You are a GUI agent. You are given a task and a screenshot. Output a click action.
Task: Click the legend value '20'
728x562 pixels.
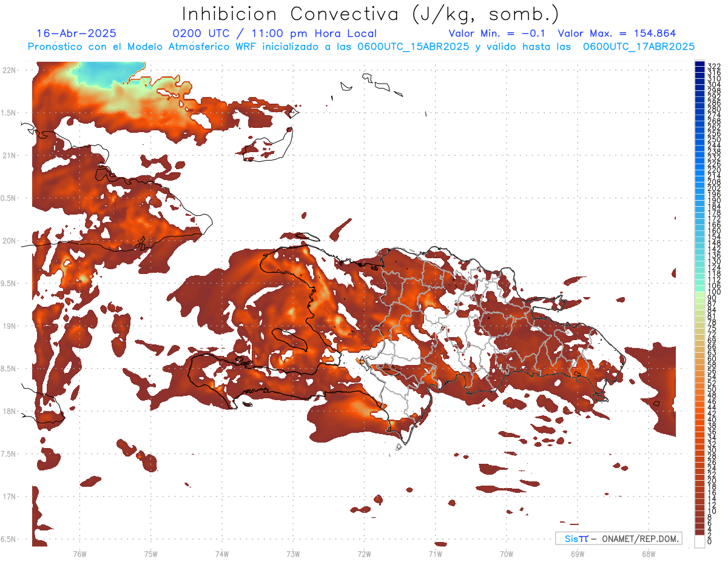point(712,480)
